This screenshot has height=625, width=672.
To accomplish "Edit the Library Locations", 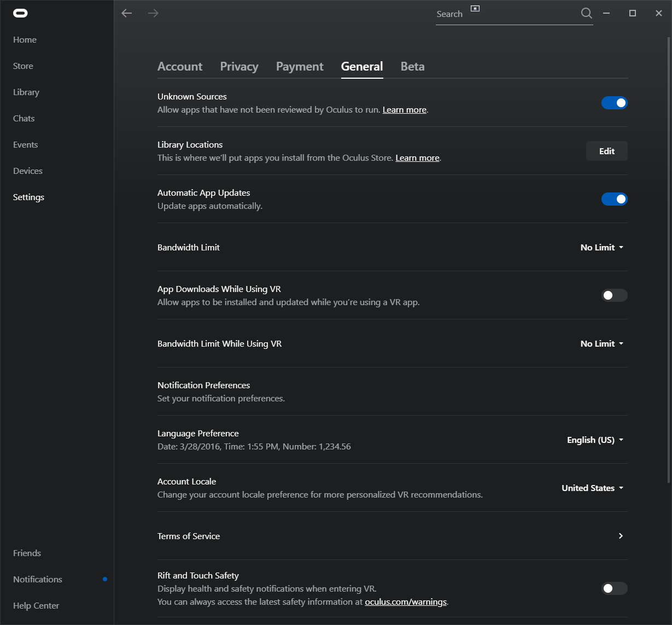I will point(606,150).
